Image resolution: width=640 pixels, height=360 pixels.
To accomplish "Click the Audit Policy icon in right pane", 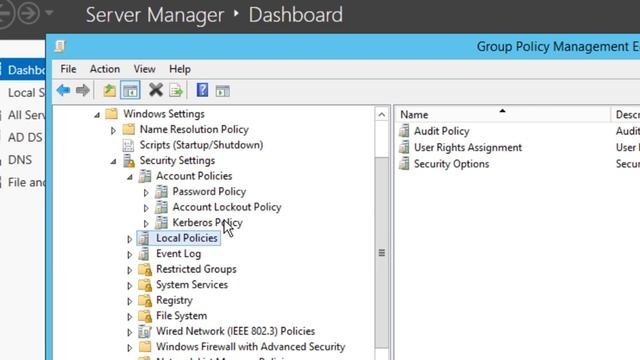I will [x=404, y=131].
